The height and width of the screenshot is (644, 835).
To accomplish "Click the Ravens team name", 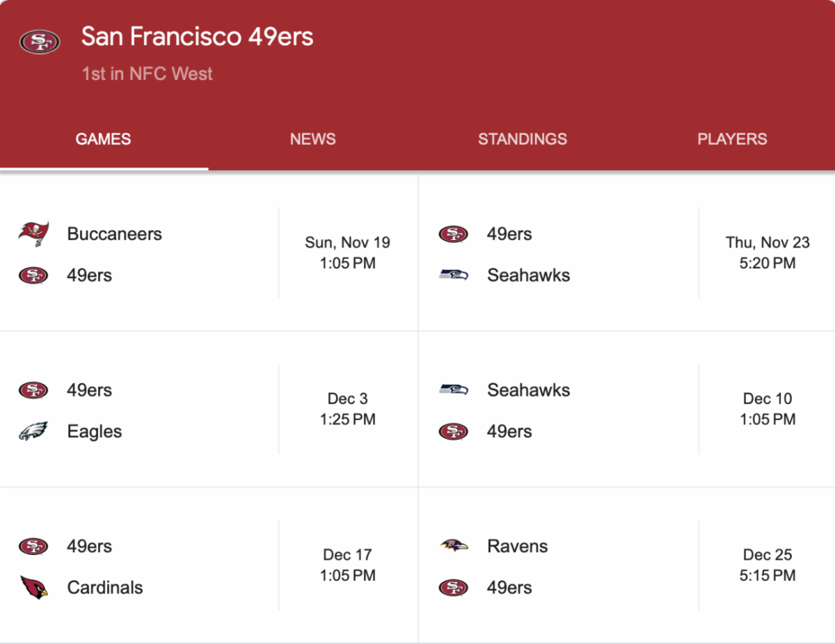I will coord(517,546).
